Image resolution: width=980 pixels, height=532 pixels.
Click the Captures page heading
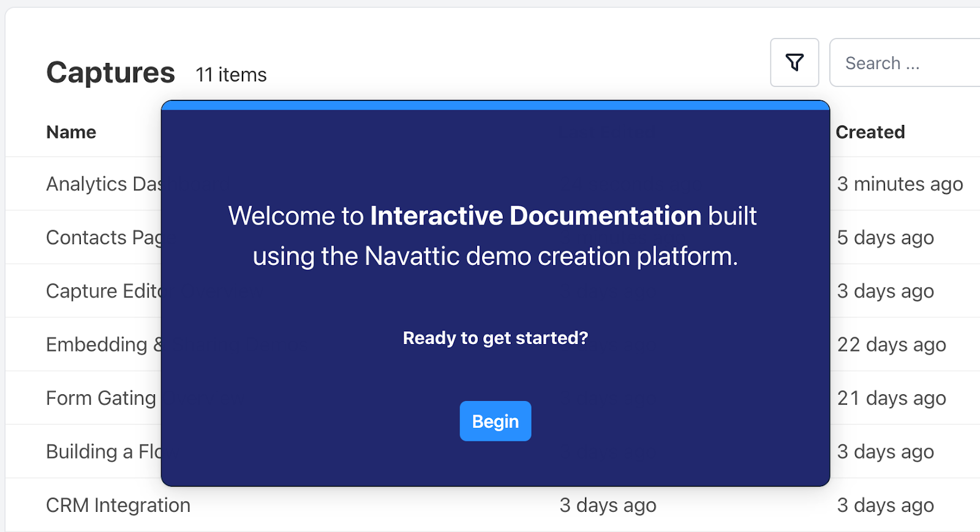coord(111,72)
